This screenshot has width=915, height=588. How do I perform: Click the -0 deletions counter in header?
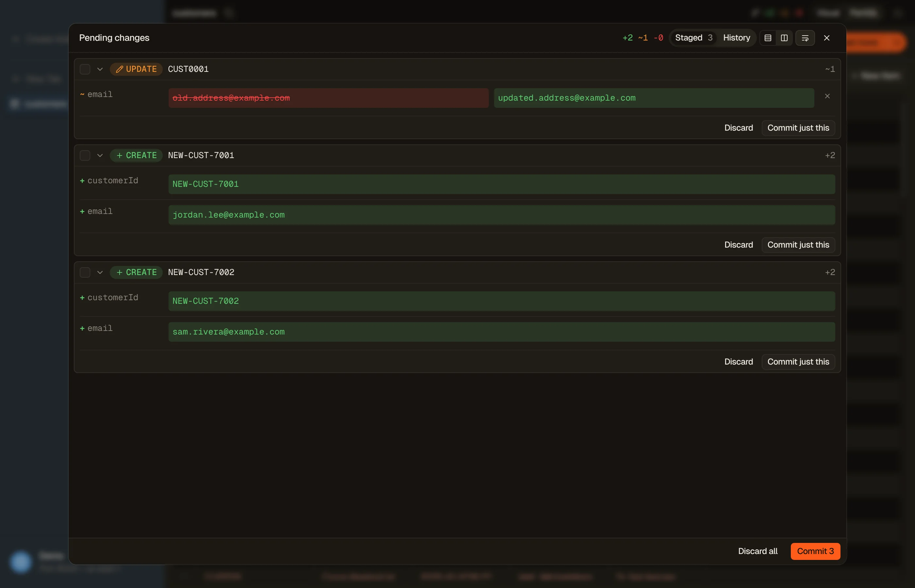point(658,38)
